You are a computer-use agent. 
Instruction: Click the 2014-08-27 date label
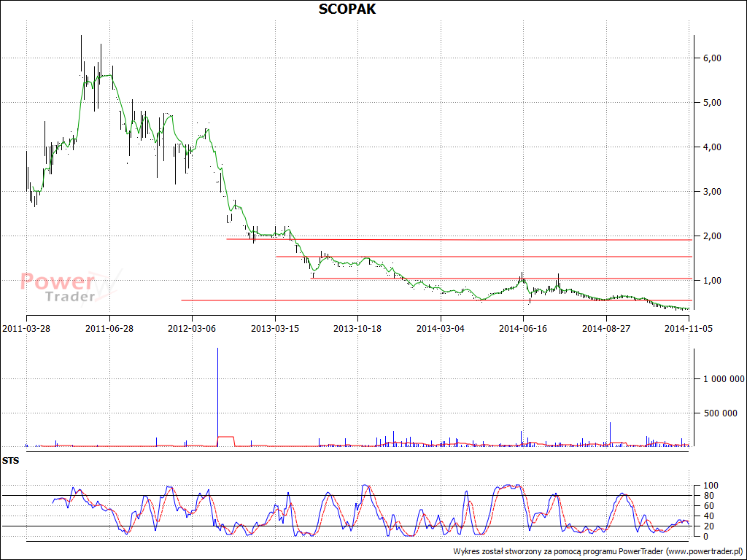tap(605, 329)
